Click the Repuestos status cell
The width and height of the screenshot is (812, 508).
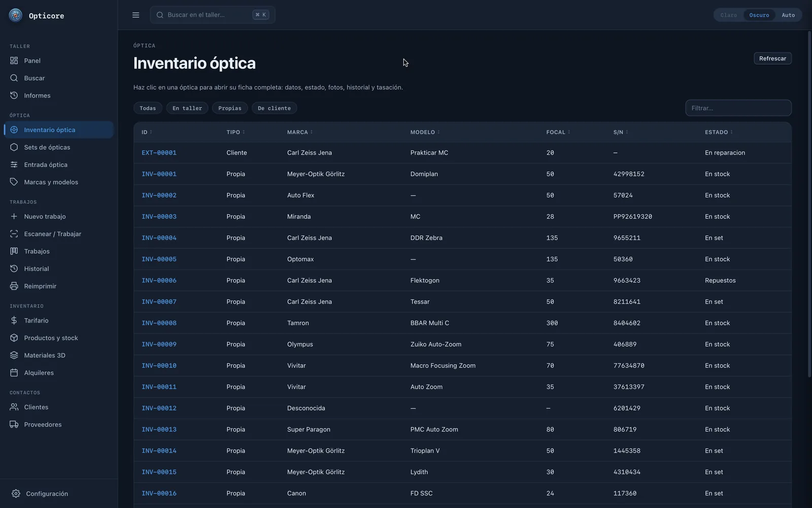coord(720,280)
